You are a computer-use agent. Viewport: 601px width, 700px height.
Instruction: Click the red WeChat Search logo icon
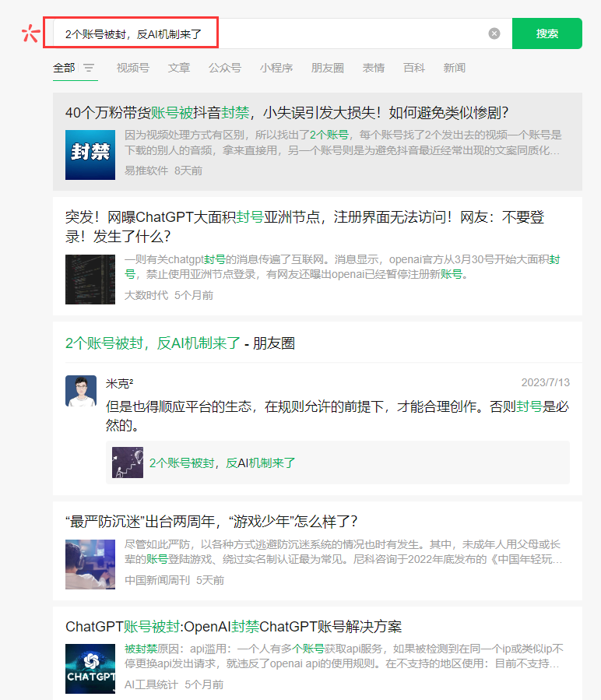[x=30, y=33]
